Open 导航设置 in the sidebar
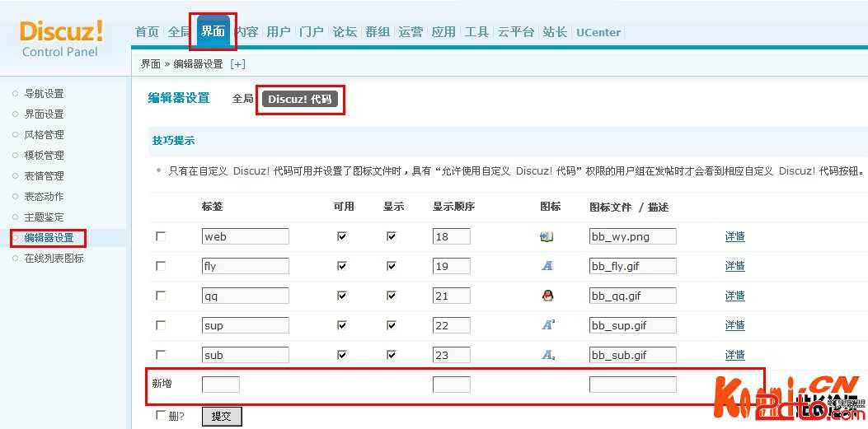The image size is (868, 429). (45, 93)
